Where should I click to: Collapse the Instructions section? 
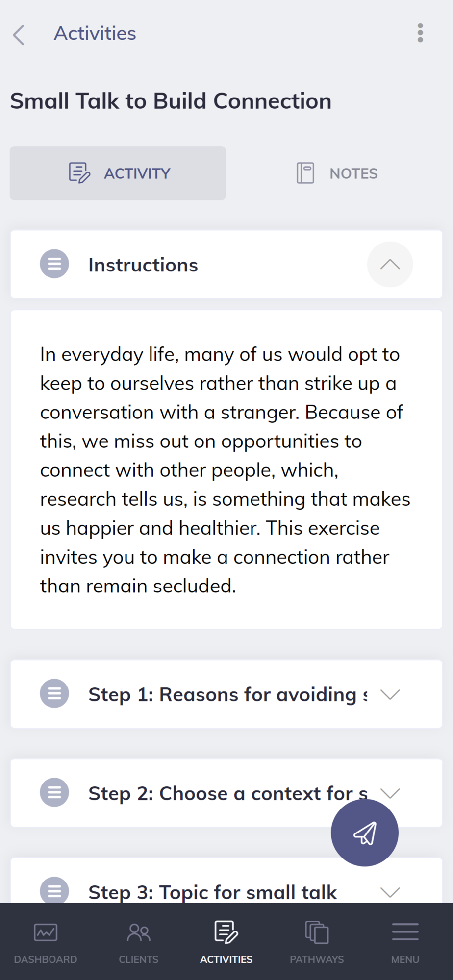click(x=390, y=265)
